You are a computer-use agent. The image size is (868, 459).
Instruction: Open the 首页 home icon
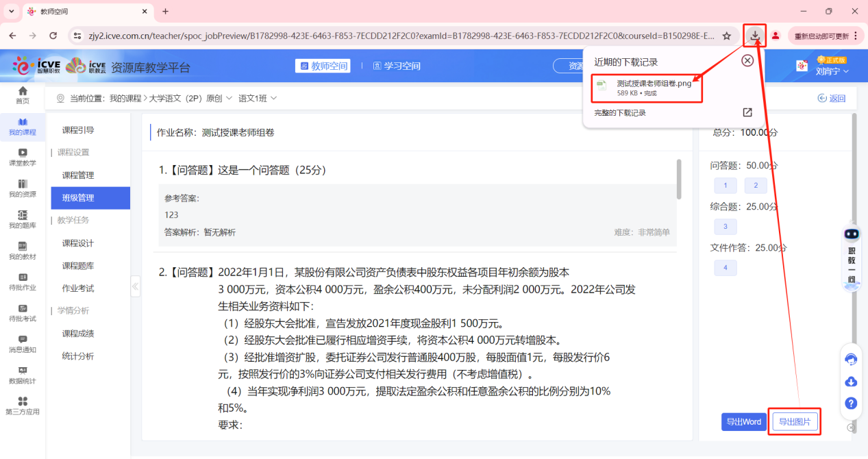(x=23, y=95)
